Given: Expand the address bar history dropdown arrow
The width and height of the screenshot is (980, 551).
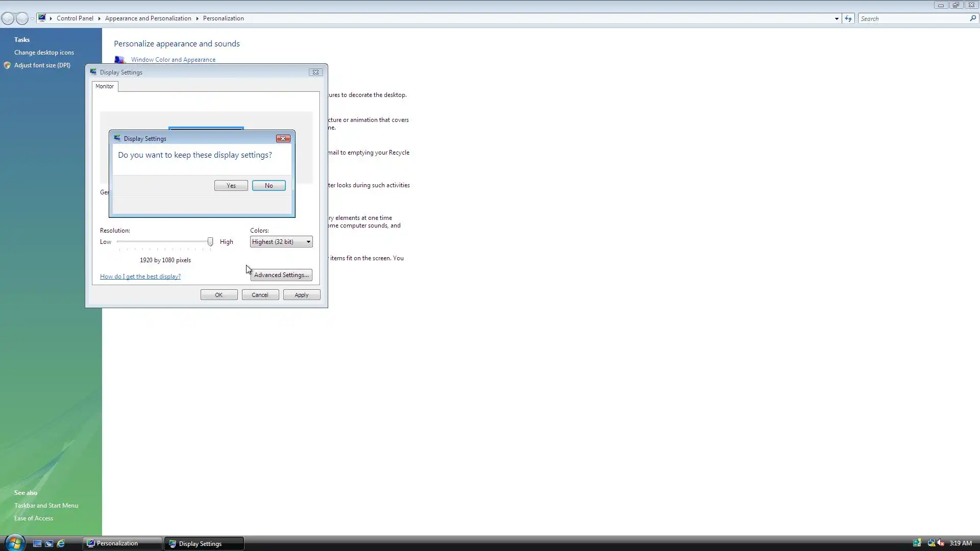Looking at the screenshot, I should click(x=837, y=19).
